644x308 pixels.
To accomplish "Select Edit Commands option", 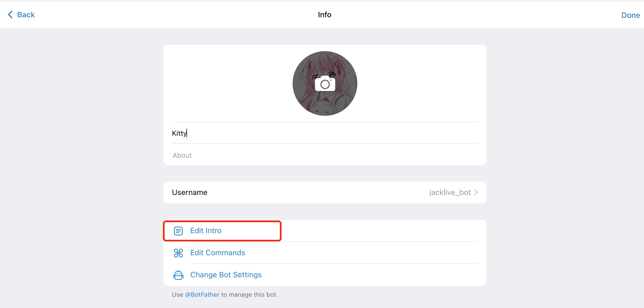I will click(217, 253).
